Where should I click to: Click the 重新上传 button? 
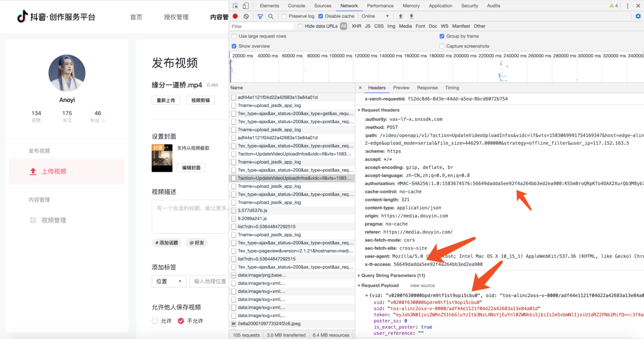[x=166, y=100]
